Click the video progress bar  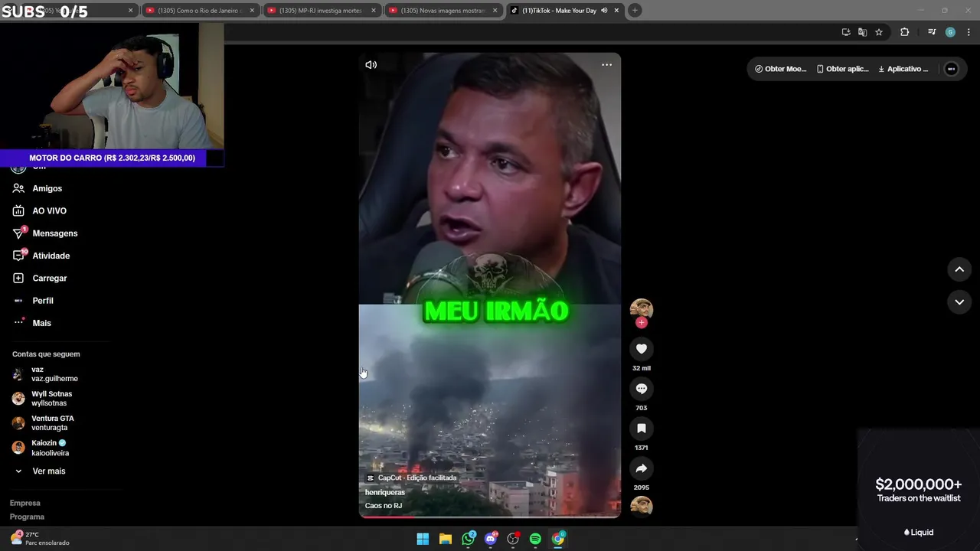(x=490, y=517)
